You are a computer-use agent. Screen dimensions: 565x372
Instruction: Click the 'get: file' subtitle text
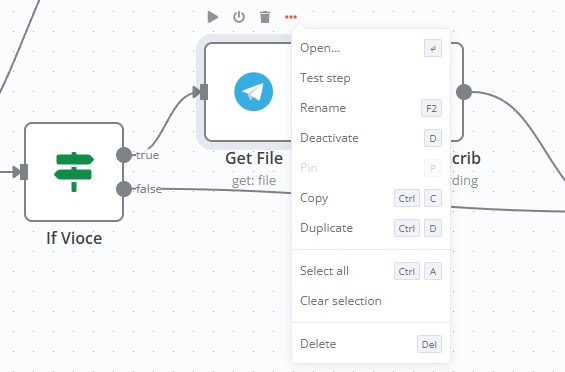tap(254, 180)
